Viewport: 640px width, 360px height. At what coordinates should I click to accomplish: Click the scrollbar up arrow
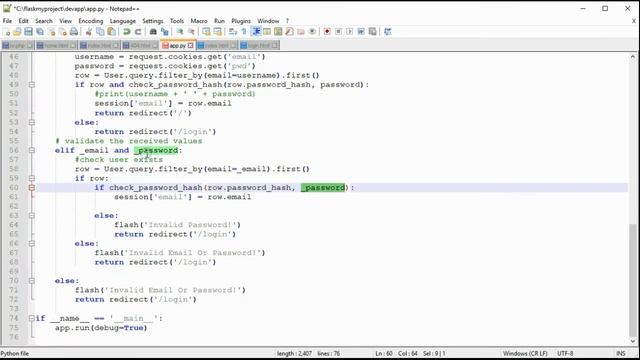tap(633, 57)
